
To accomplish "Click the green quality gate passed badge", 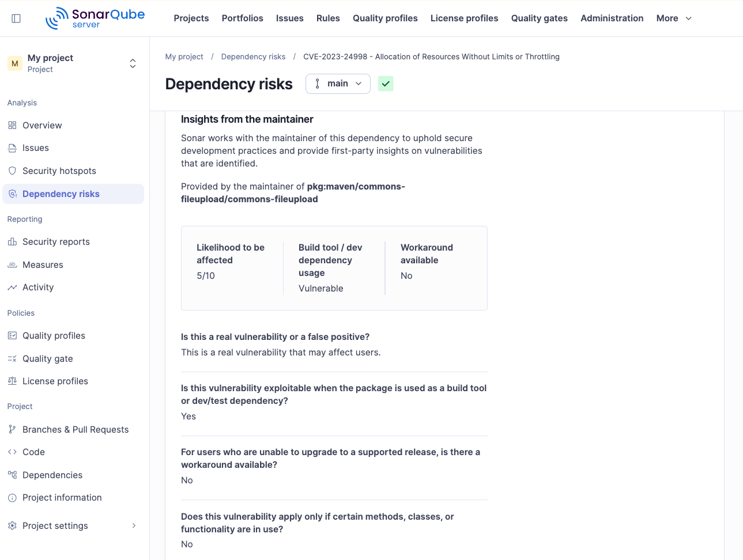I will pyautogui.click(x=386, y=84).
